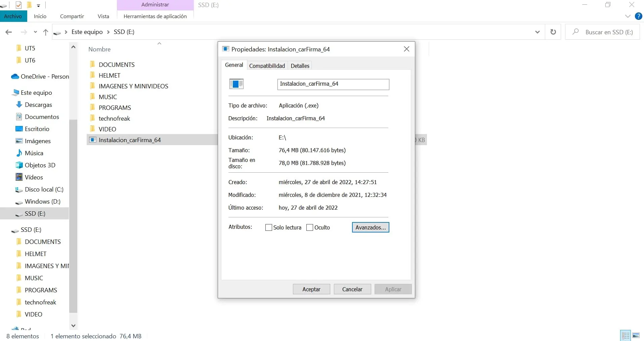644x341 pixels.
Task: Open Disco local (C:) drive in navigation pane
Action: 40,189
